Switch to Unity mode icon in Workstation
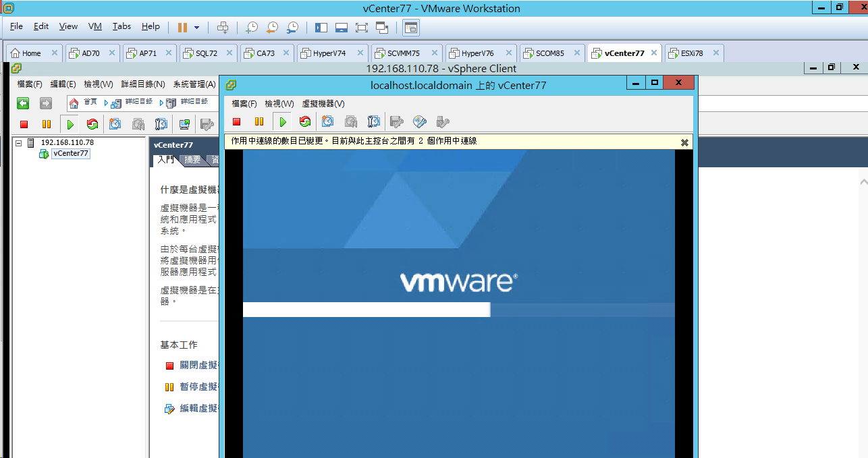Image resolution: width=868 pixels, height=458 pixels. pos(382,28)
